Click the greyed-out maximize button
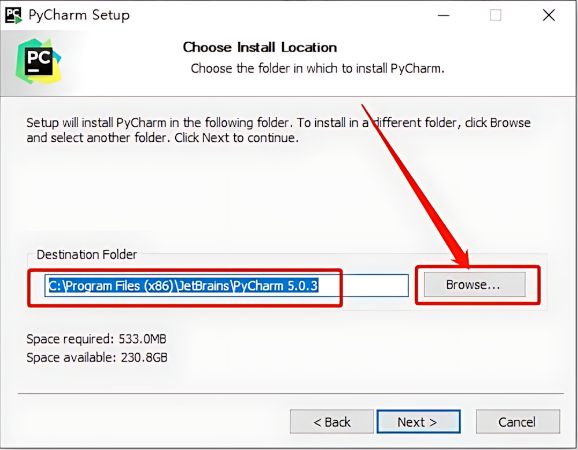Image resolution: width=578 pixels, height=450 pixels. [x=495, y=15]
